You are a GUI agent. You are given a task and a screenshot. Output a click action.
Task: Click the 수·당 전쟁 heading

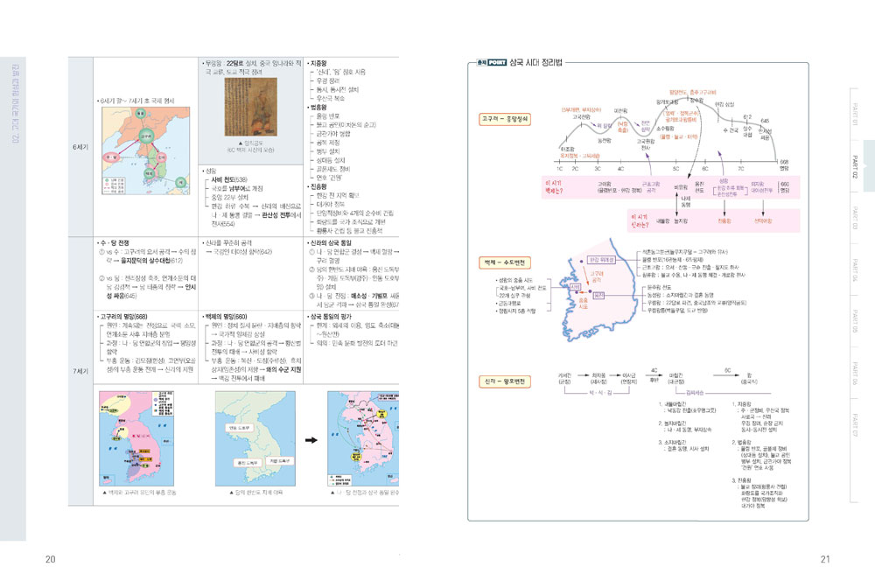[x=113, y=243]
